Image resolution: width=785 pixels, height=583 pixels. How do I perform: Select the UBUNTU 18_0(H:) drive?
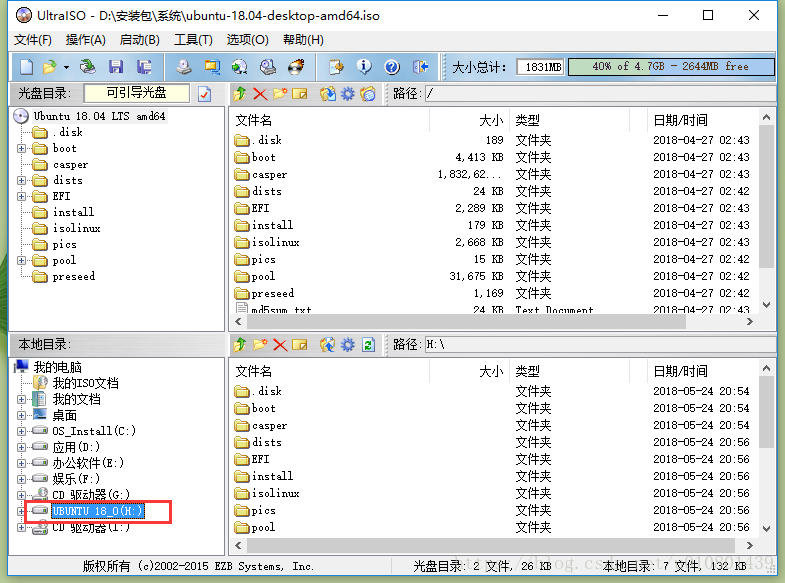[98, 511]
